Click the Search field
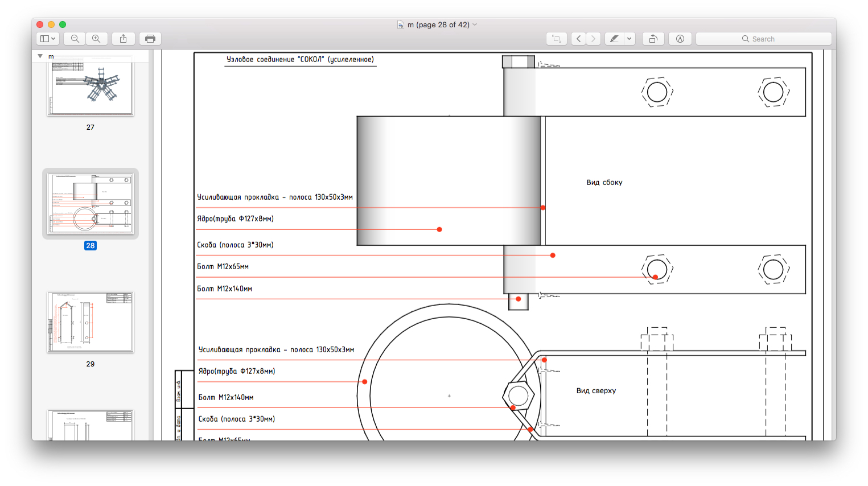Viewport: 868px width, 486px height. [x=763, y=39]
